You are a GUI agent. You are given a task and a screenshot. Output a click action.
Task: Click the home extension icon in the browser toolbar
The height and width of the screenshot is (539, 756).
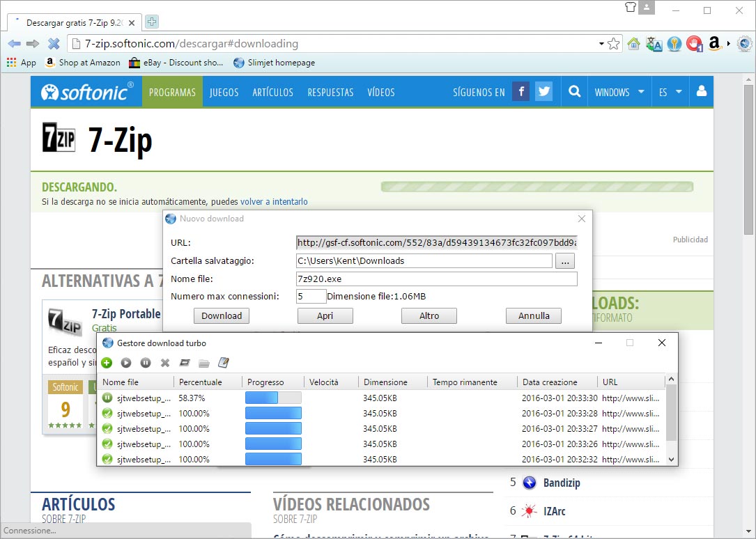tap(633, 44)
